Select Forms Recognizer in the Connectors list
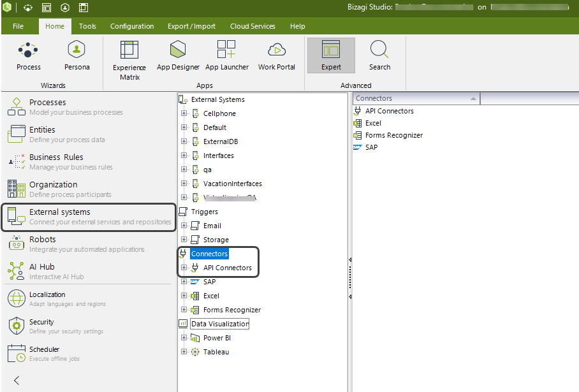 [393, 135]
